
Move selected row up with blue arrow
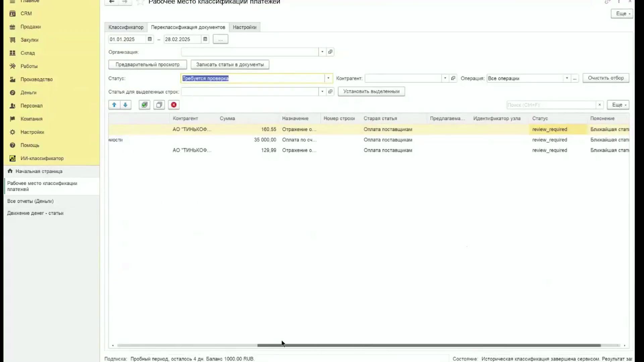114,105
